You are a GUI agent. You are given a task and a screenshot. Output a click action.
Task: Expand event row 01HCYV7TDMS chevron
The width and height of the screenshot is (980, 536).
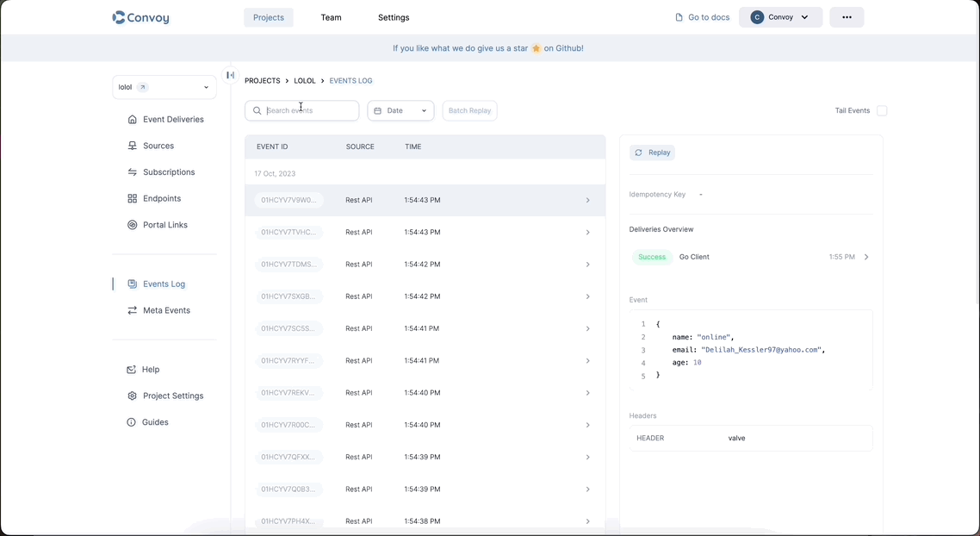(x=587, y=265)
